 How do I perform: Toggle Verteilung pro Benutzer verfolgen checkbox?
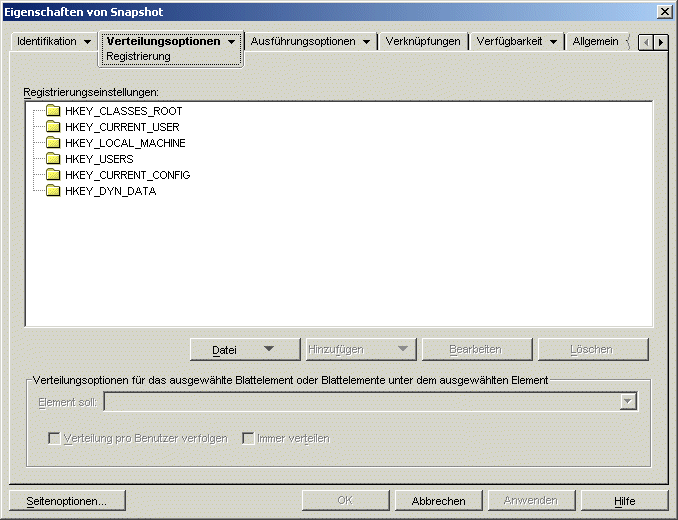click(x=54, y=438)
